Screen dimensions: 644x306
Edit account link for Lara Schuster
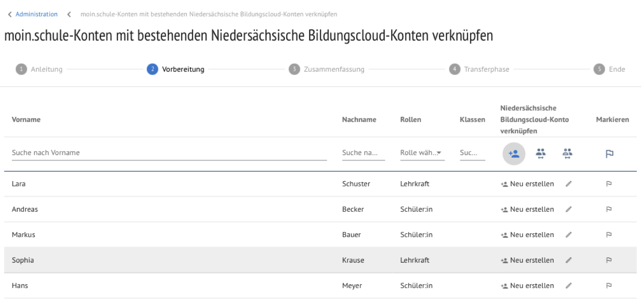coord(569,184)
